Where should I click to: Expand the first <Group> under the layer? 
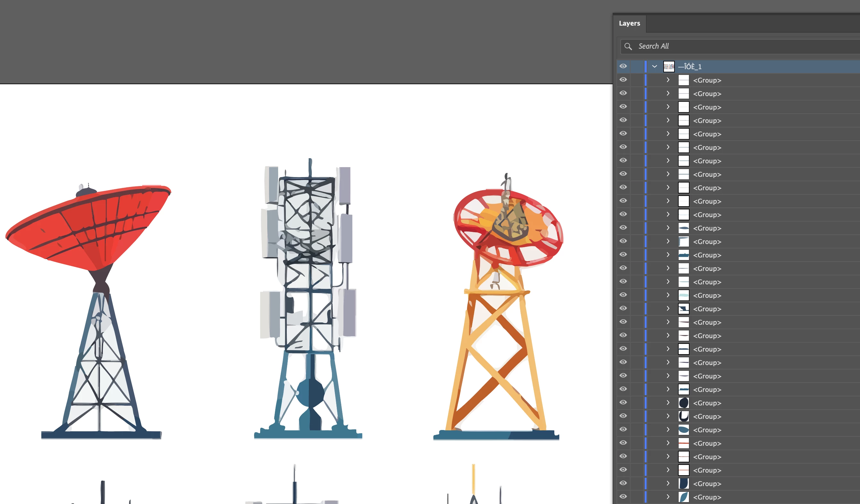pos(668,80)
